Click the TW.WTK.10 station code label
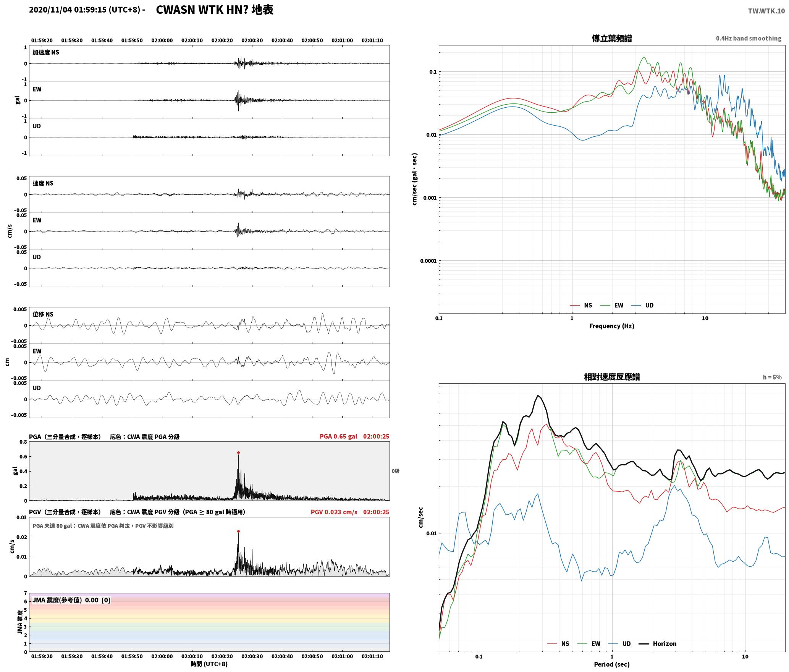This screenshot has height=672, width=789. point(766,11)
